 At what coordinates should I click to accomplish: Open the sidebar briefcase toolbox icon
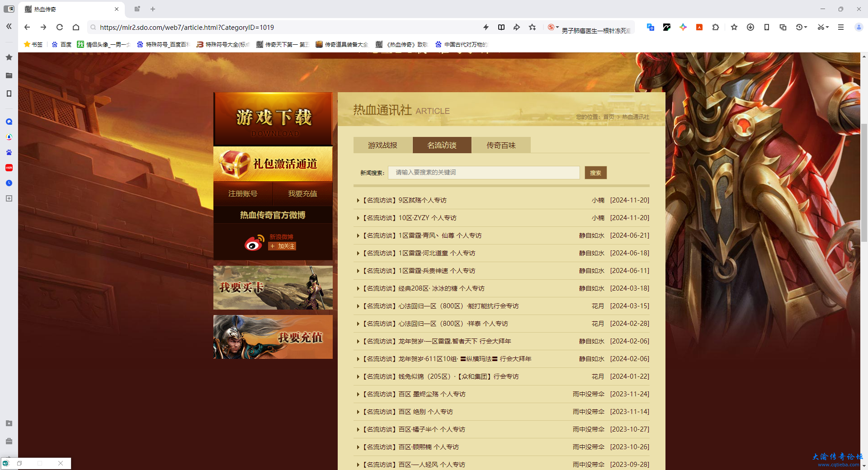[9, 441]
